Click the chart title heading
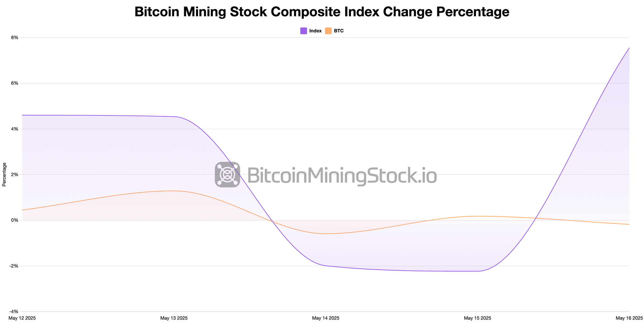Viewport: 644px width, 322px height. point(322,12)
